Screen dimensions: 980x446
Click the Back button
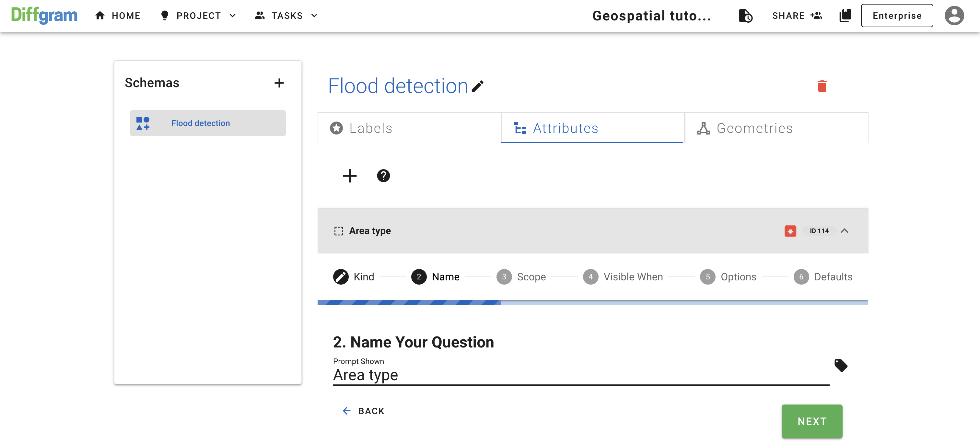pyautogui.click(x=363, y=411)
